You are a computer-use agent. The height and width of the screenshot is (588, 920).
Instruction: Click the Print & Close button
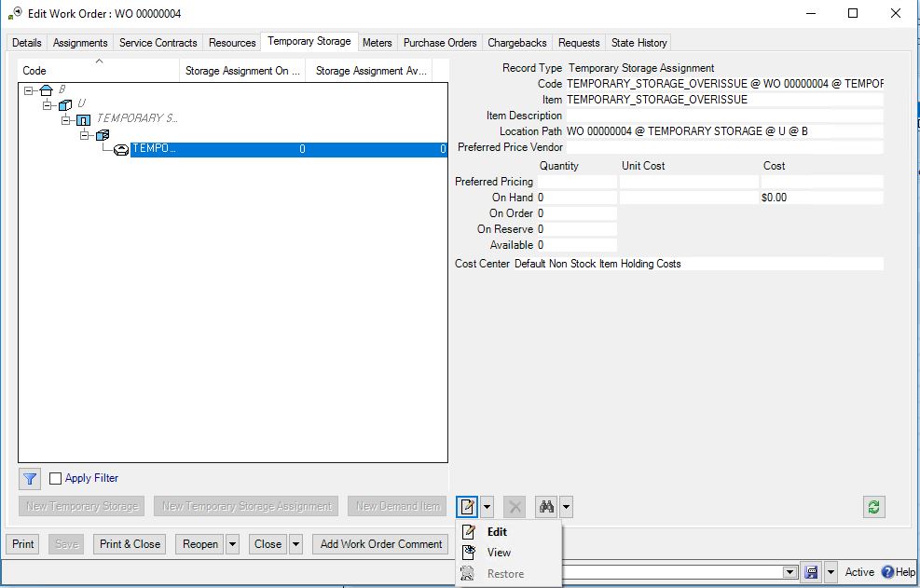pos(130,544)
